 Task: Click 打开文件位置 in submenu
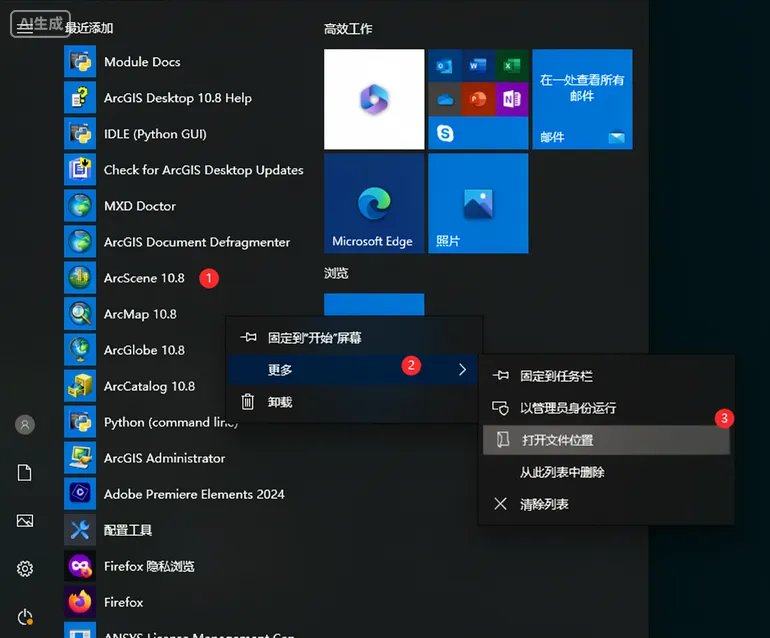(x=606, y=440)
